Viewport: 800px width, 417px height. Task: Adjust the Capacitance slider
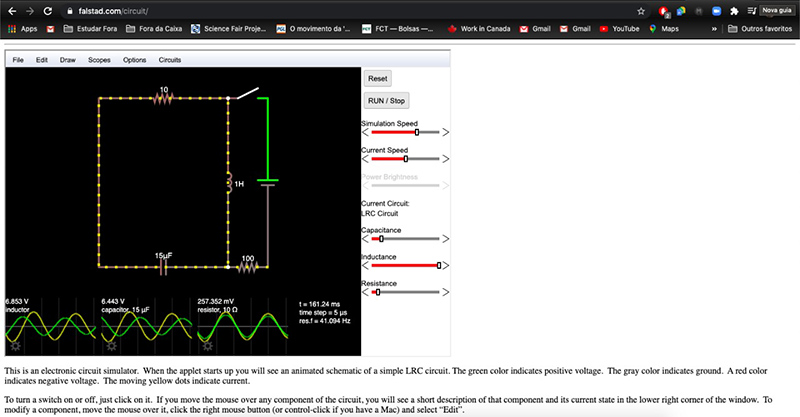[405, 239]
